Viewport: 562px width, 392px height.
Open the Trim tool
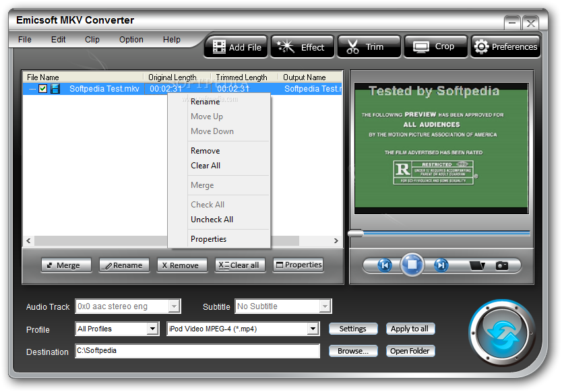[x=369, y=46]
